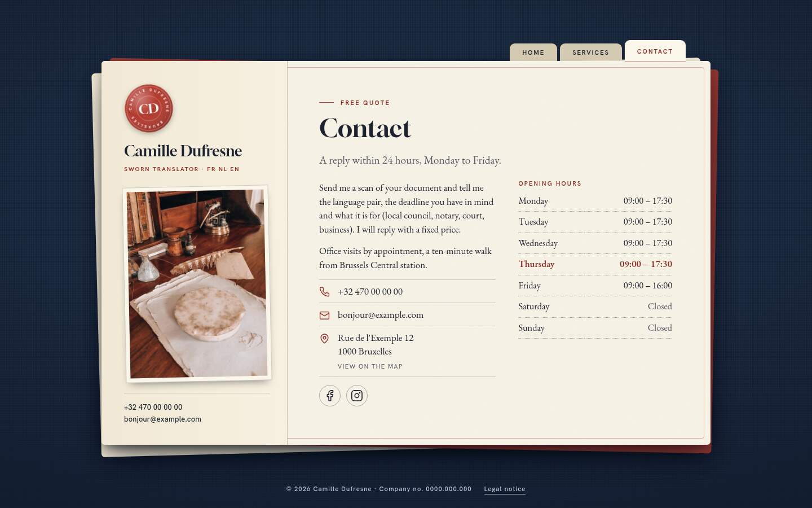Select the Tuesday opening hours row
The height and width of the screenshot is (508, 812).
point(595,222)
